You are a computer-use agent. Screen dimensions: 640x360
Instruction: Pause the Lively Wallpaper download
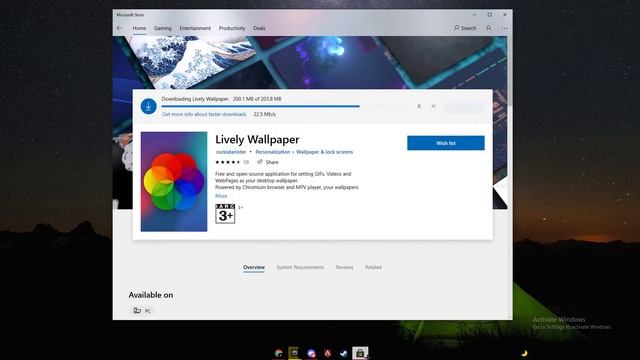tap(419, 106)
